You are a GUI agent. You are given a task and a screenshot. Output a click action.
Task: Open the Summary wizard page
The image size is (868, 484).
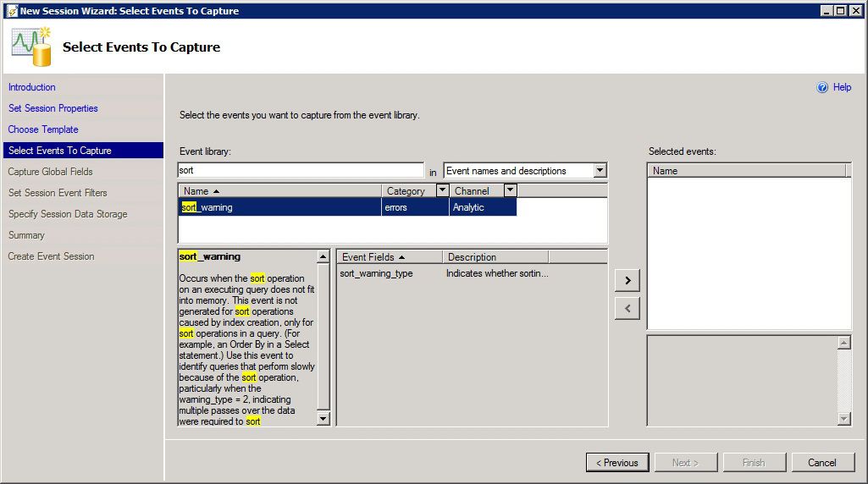point(26,235)
